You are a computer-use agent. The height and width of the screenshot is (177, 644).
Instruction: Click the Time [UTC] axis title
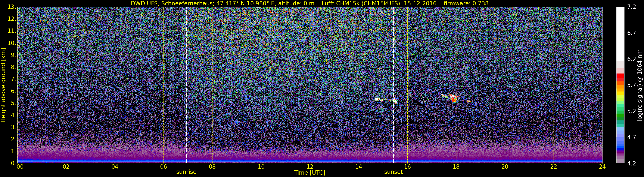pyautogui.click(x=310, y=173)
